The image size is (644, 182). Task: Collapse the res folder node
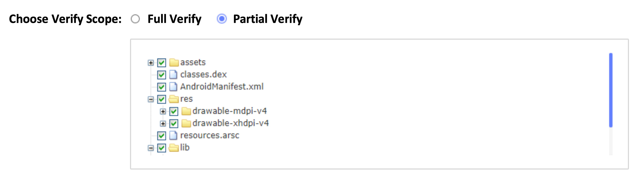(150, 99)
